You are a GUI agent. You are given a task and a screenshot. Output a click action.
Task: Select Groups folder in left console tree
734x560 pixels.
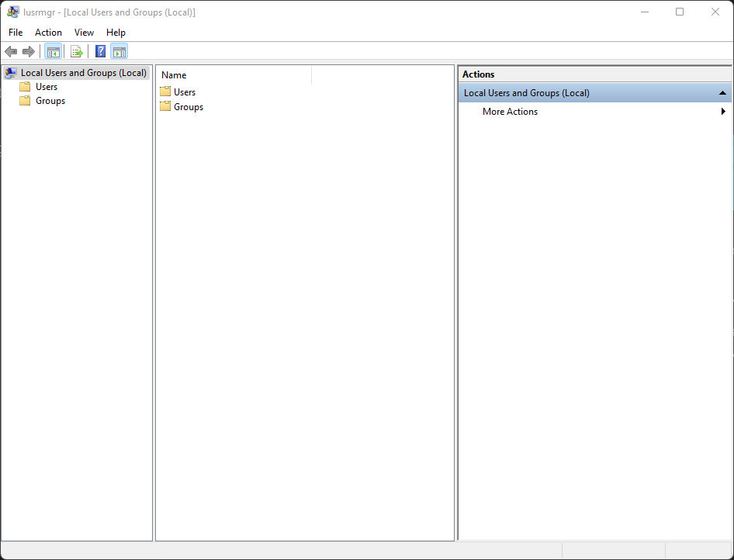[50, 101]
